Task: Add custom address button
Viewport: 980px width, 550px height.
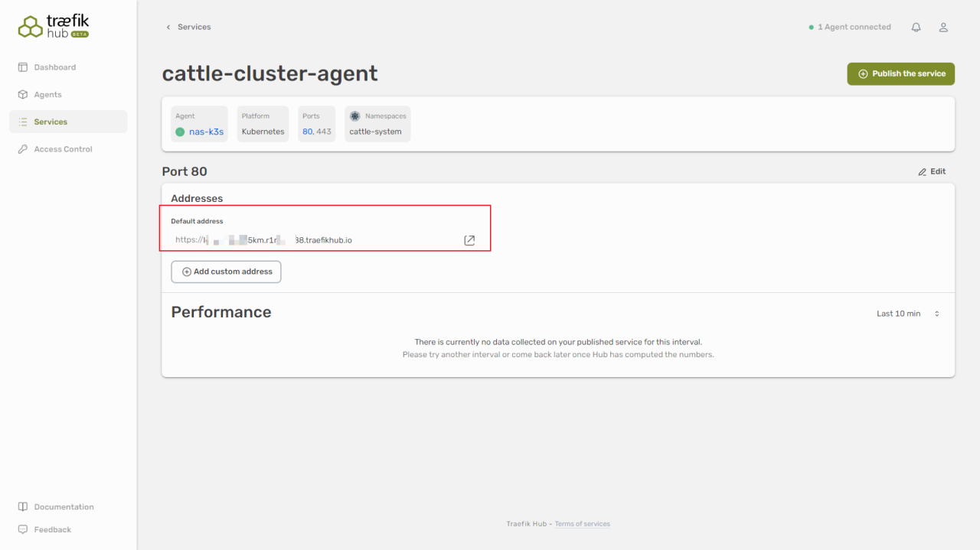Action: tap(226, 272)
